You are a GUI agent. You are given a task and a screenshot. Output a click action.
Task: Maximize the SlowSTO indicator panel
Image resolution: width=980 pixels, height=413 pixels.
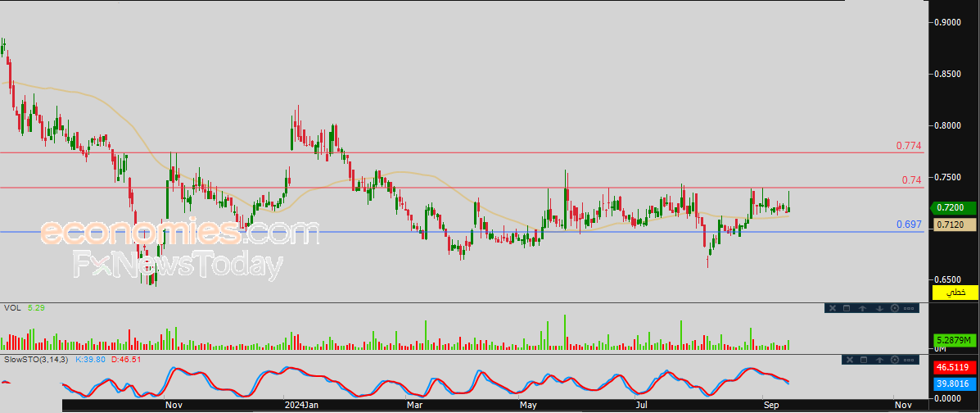(864, 360)
